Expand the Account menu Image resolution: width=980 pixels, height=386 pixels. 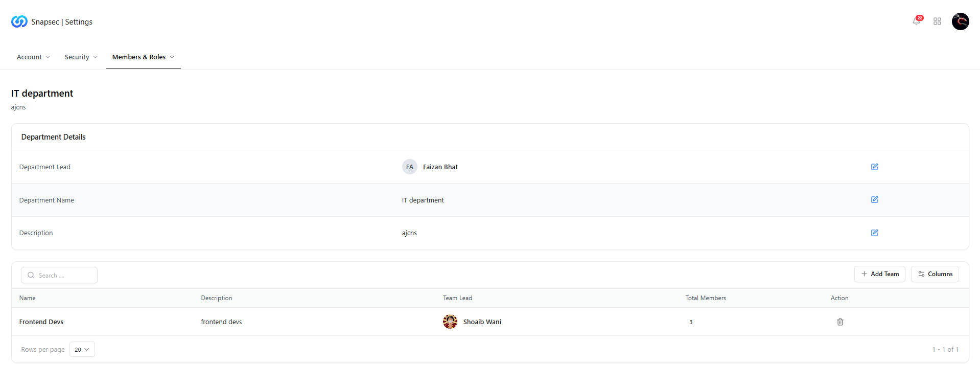coord(33,57)
